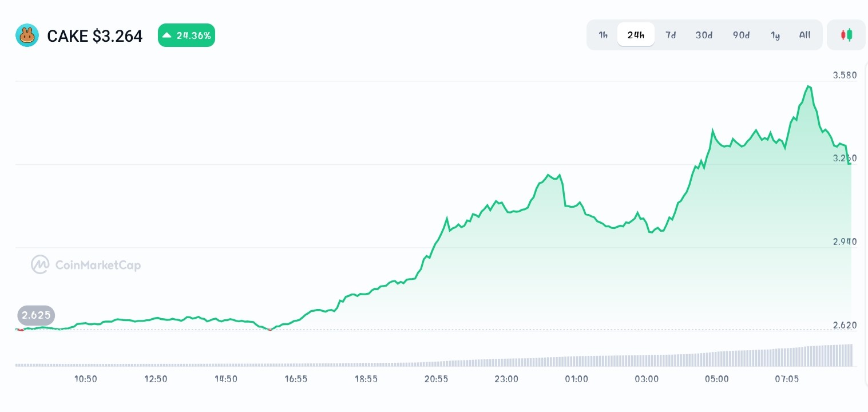Viewport: 868px width, 412px height.
Task: Click the 3.580 y-axis label
Action: (845, 75)
